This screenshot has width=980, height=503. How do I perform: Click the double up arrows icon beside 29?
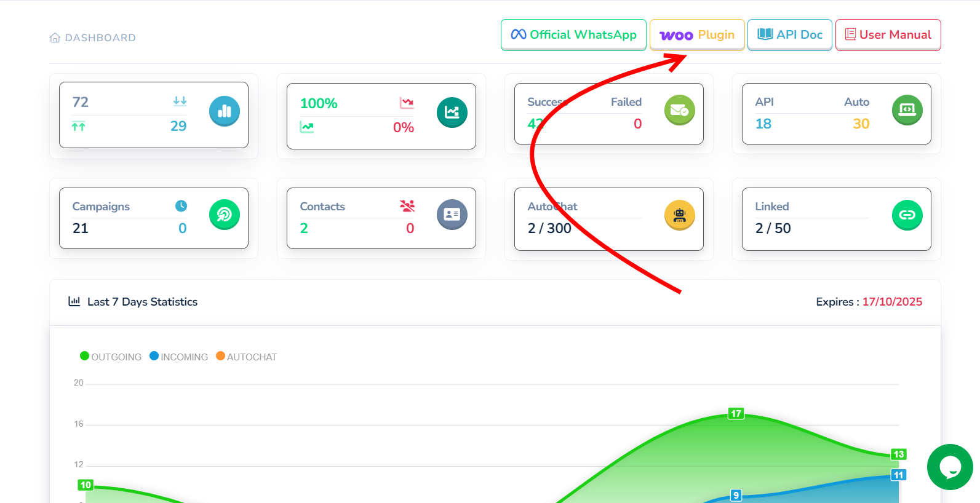point(79,127)
